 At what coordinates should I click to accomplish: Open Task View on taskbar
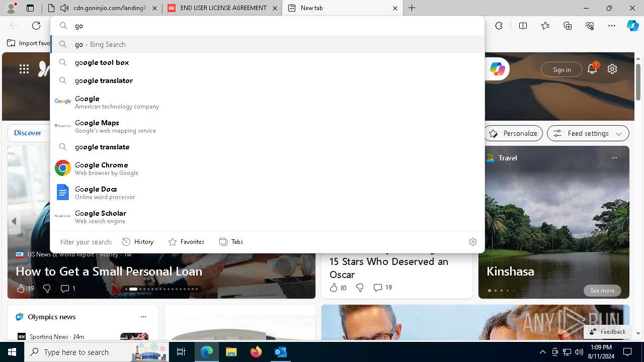(x=181, y=352)
